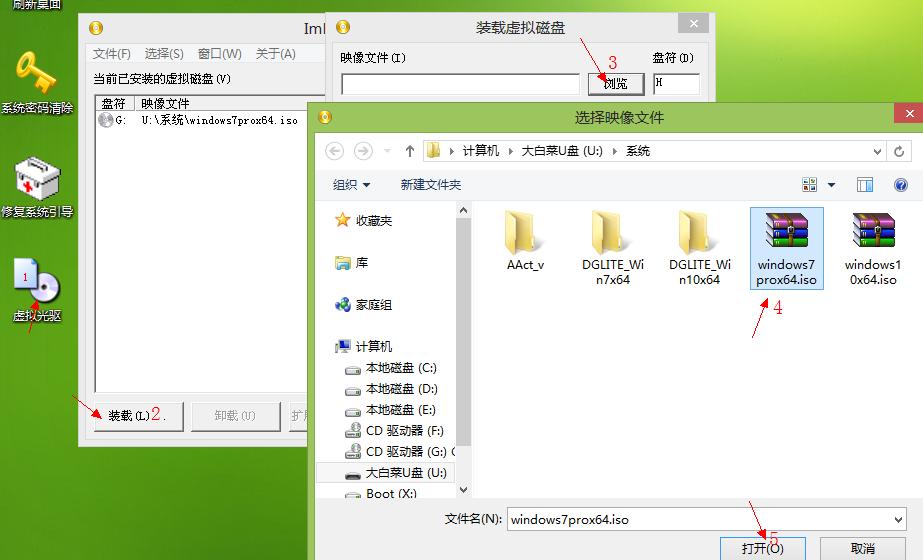Screen dimensions: 923x560
Task: Go back with the back arrow
Action: point(334,151)
